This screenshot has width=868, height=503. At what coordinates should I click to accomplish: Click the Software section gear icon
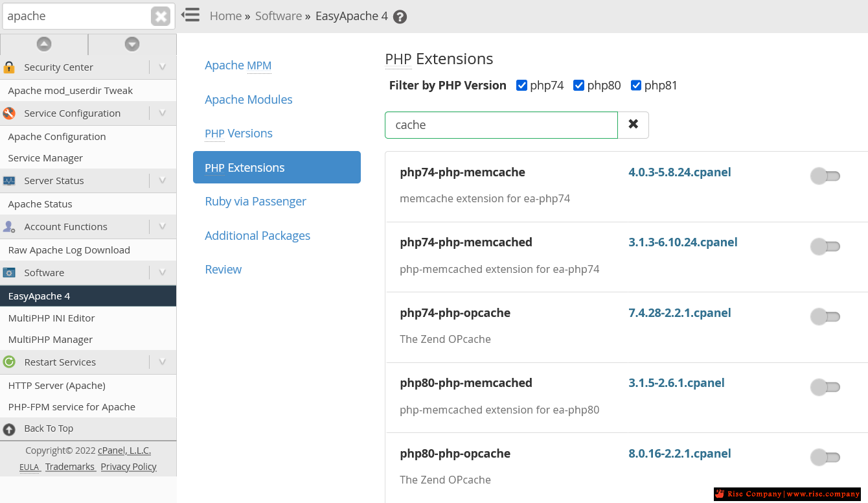coord(9,273)
